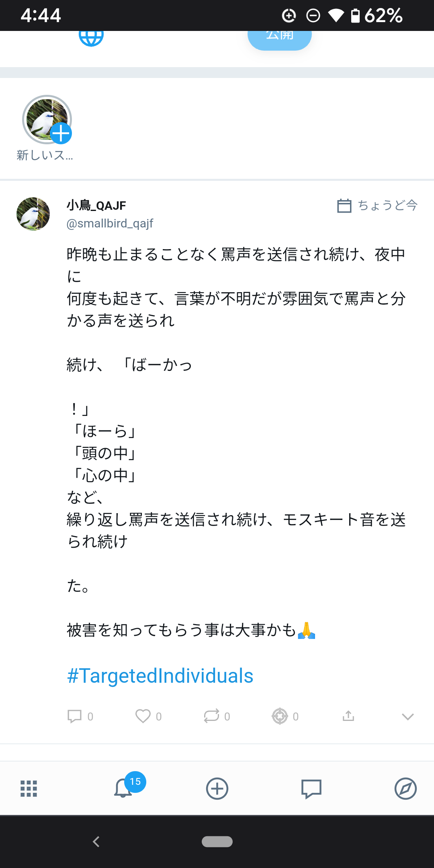Tap the calendar timestamp ちょうど今
This screenshot has height=868, width=434.
point(378,205)
